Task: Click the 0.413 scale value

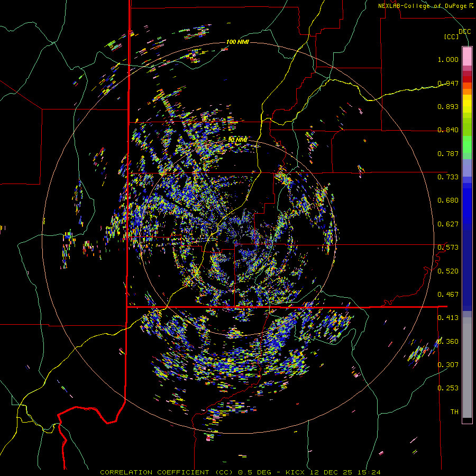Action: point(448,318)
